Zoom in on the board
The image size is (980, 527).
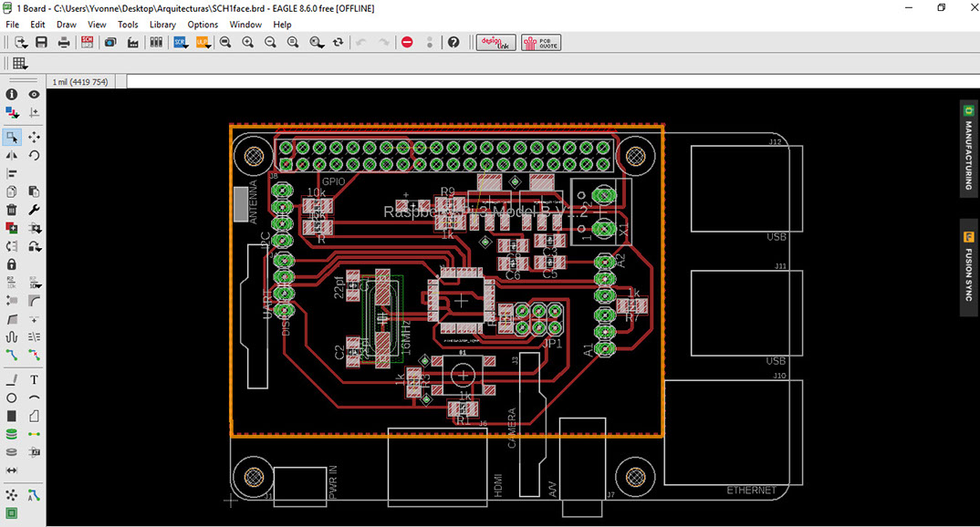(248, 43)
